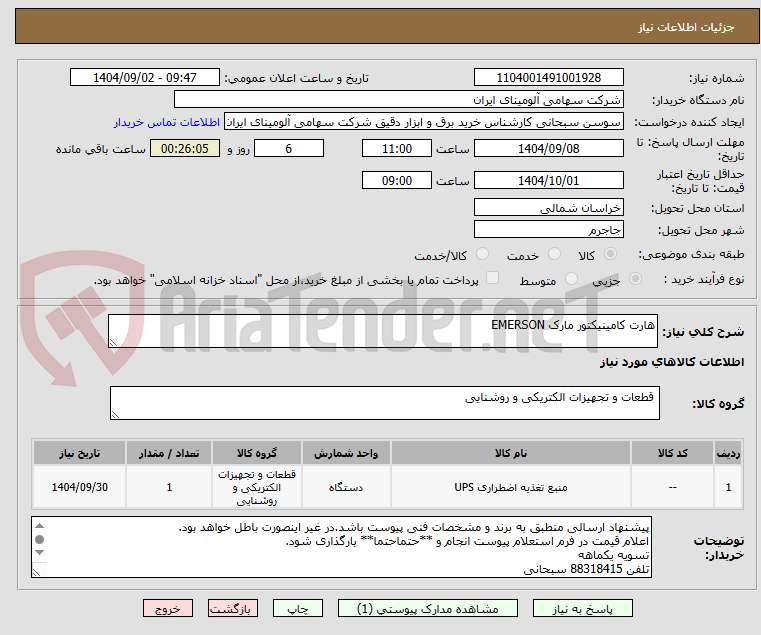Image resolution: width=761 pixels, height=635 pixels.
Task: Click the نام کالا column header
Action: pos(511,453)
